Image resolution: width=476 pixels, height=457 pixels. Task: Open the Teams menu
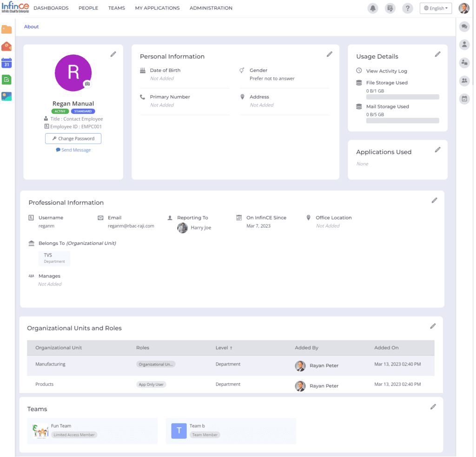(117, 8)
